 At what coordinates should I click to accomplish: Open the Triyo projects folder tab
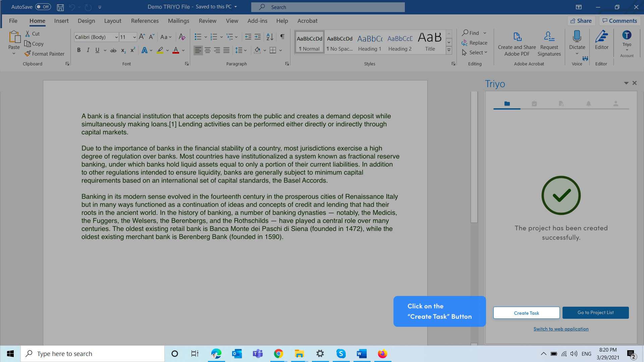pyautogui.click(x=507, y=104)
